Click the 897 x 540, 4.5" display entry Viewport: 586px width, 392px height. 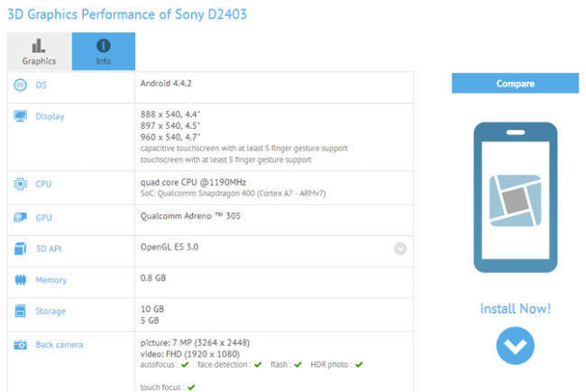pos(170,125)
